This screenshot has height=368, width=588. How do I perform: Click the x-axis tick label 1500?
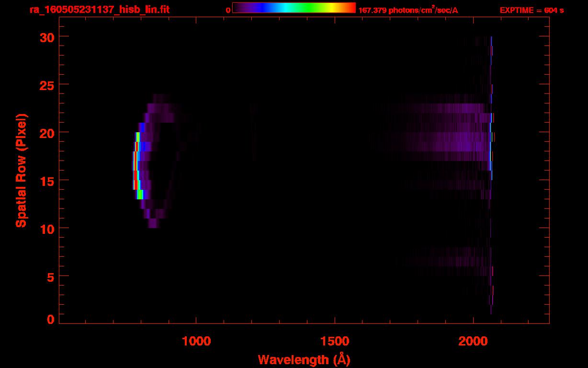(x=334, y=341)
